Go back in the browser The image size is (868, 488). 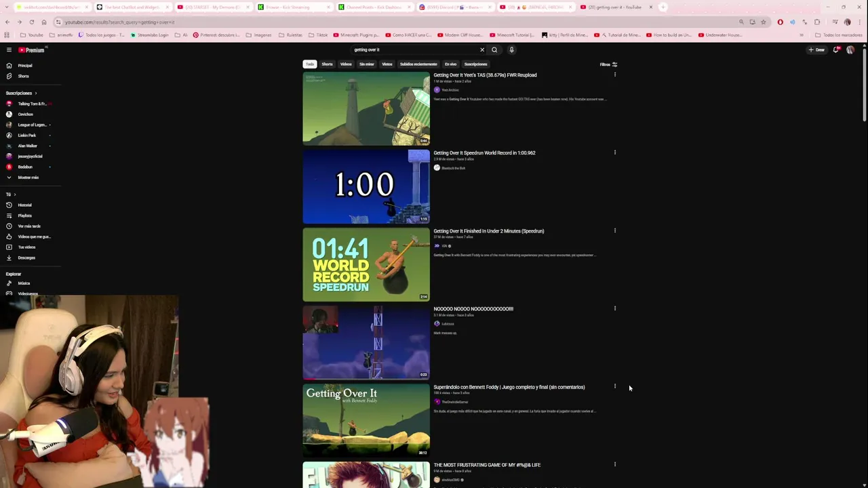click(7, 22)
